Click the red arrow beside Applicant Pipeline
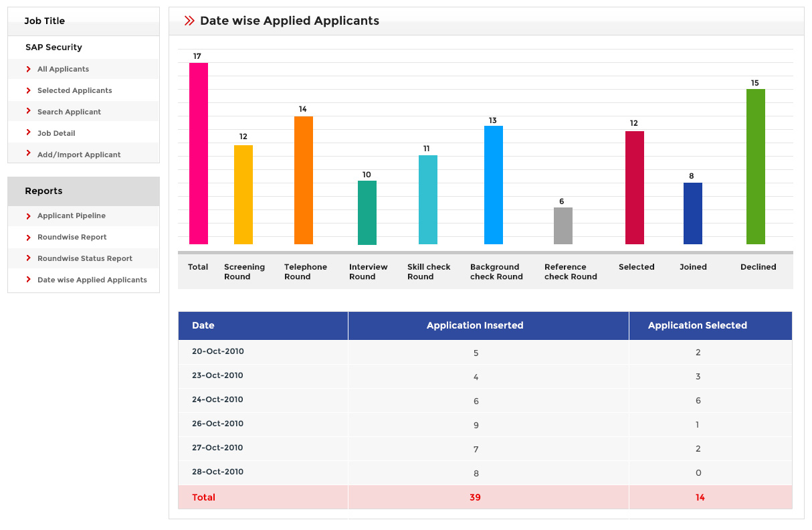812x530 pixels. pos(29,216)
